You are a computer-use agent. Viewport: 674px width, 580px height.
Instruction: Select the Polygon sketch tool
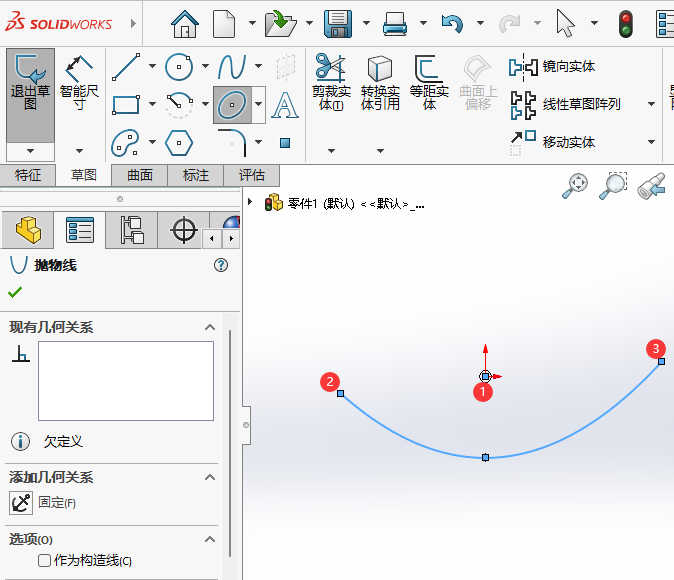coord(179,142)
